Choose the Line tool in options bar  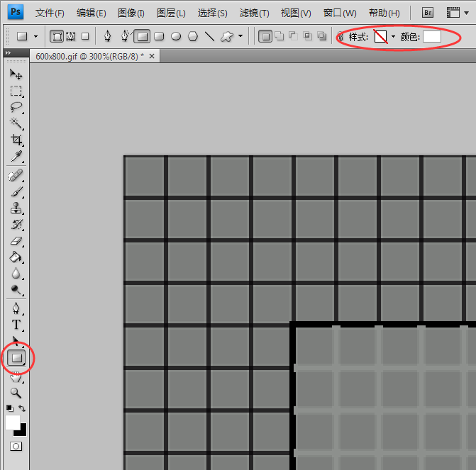pyautogui.click(x=209, y=37)
